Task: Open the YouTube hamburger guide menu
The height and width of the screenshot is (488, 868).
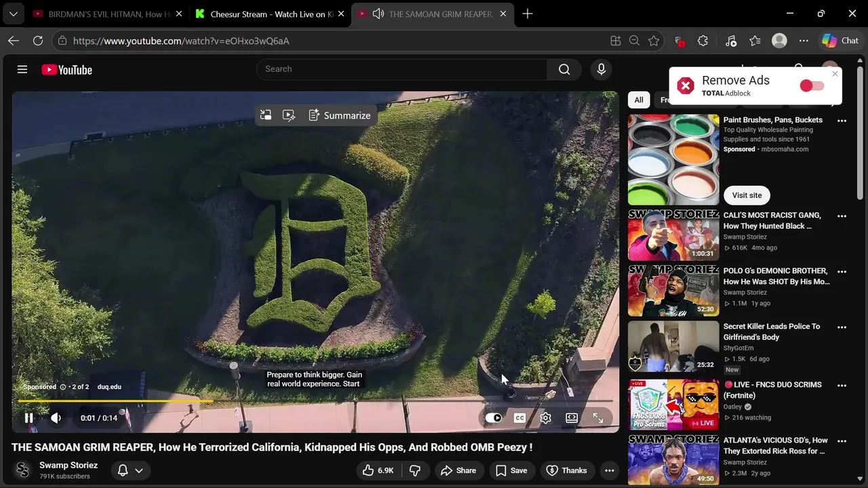Action: (x=22, y=69)
